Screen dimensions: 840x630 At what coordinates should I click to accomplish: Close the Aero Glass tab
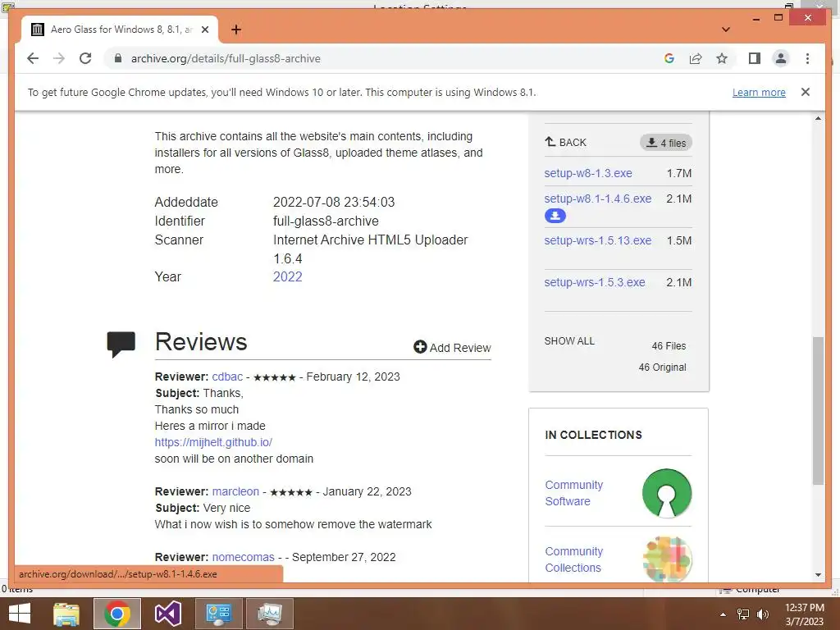pyautogui.click(x=204, y=30)
